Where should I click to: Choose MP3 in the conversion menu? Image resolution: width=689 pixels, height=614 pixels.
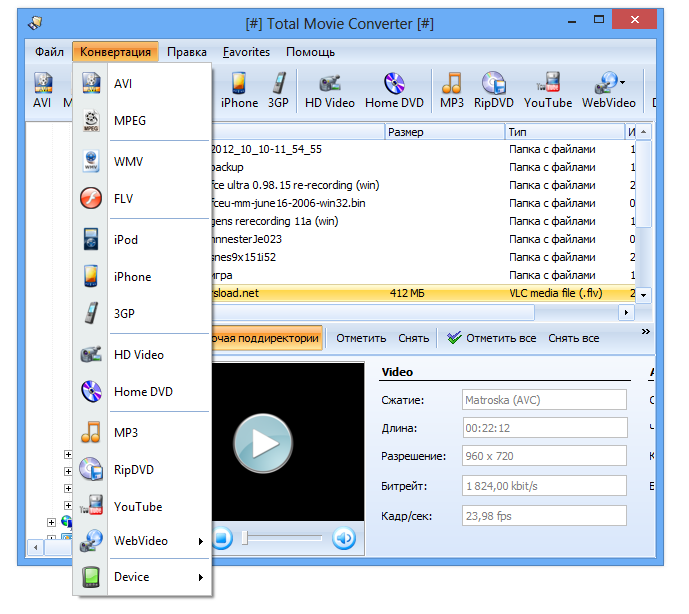(142, 432)
